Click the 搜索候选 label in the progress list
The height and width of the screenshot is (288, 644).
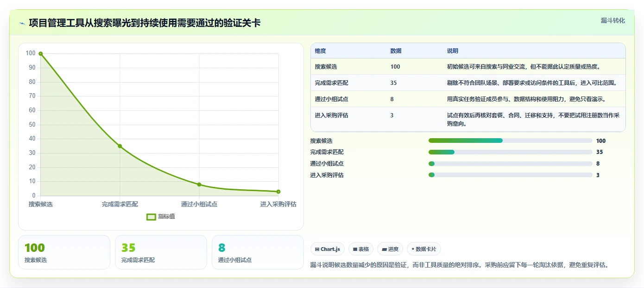[322, 141]
